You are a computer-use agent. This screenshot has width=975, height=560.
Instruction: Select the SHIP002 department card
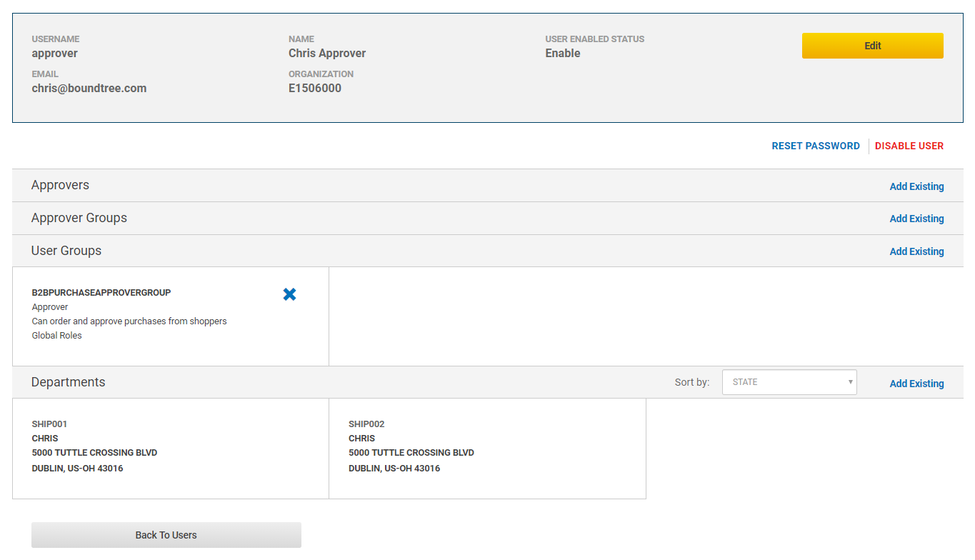tap(487, 449)
